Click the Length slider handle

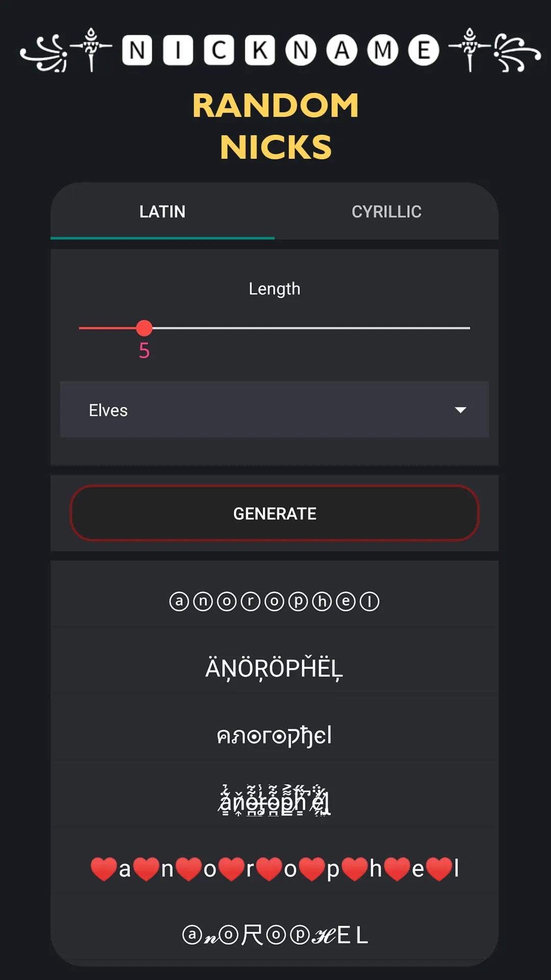coord(144,328)
